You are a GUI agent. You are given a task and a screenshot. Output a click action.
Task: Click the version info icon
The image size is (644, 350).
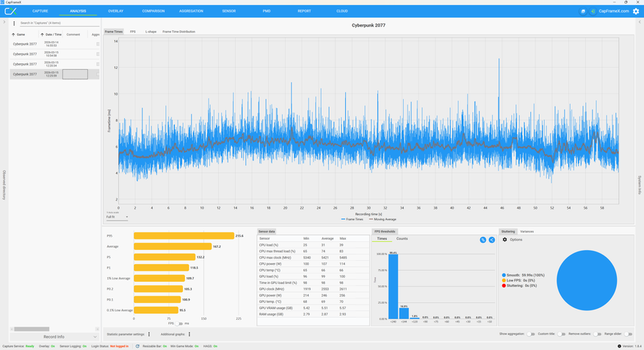(x=620, y=346)
